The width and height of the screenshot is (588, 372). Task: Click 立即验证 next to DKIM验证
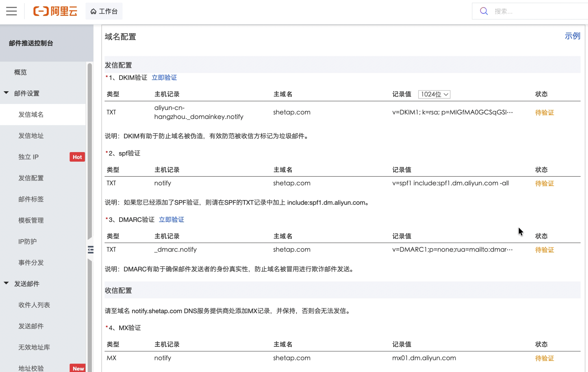164,78
